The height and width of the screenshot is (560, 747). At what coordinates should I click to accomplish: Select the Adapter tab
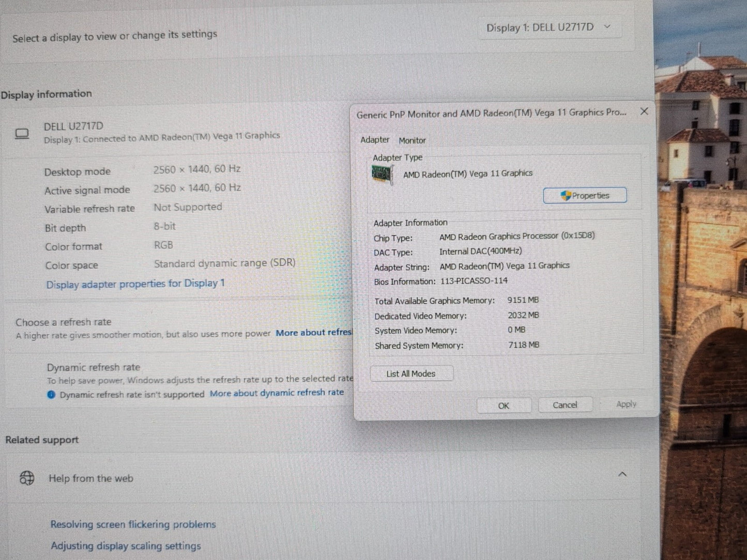(x=375, y=140)
